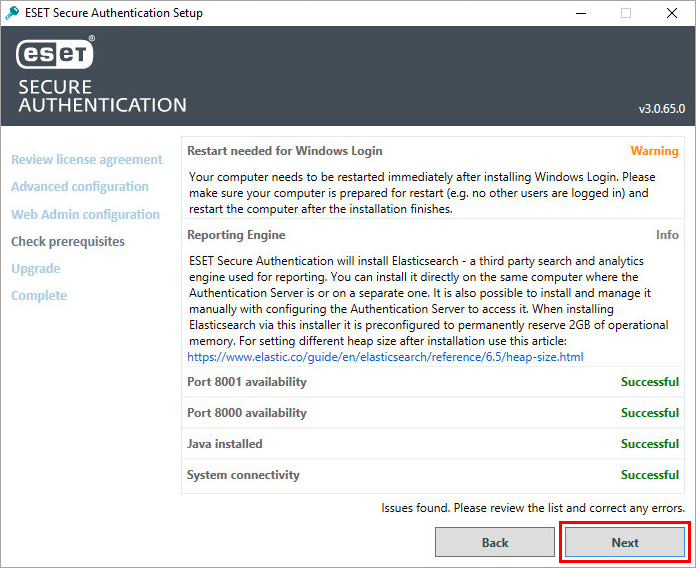Select Check prerequisites step

point(68,241)
